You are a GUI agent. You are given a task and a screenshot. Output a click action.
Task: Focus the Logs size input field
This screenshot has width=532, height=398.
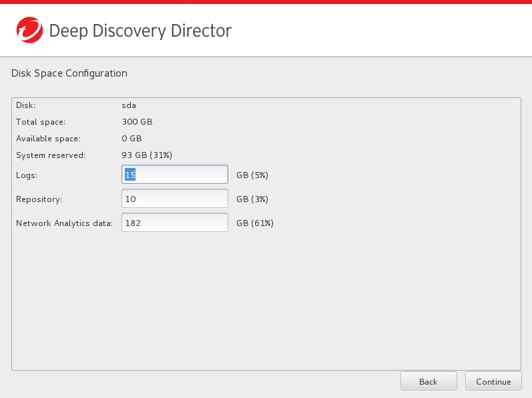175,175
